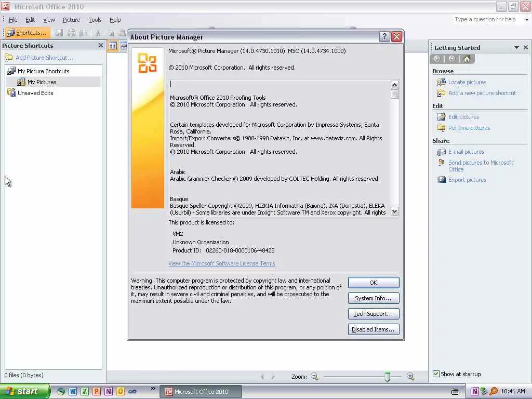Click the About dialog help question mark
Screen dimensions: 532x399
pos(384,37)
